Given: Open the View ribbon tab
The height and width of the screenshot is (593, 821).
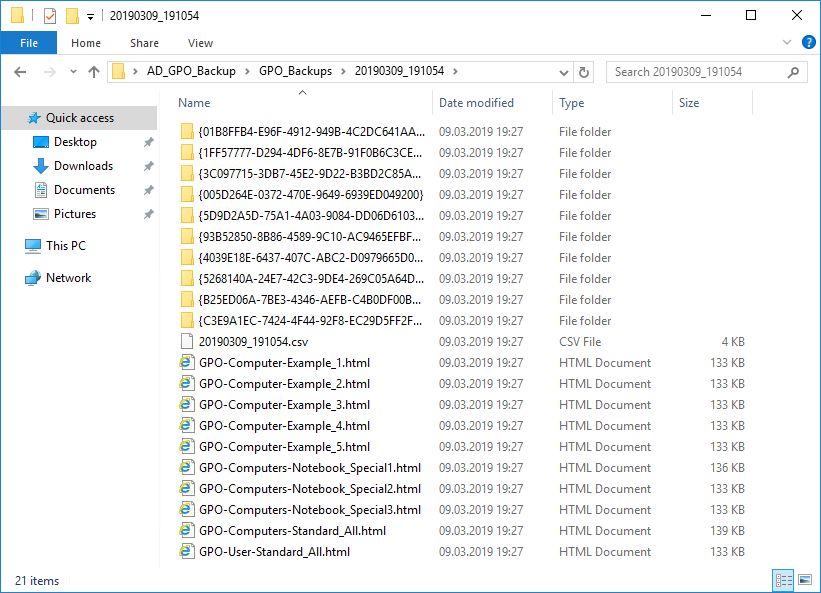Looking at the screenshot, I should 200,43.
